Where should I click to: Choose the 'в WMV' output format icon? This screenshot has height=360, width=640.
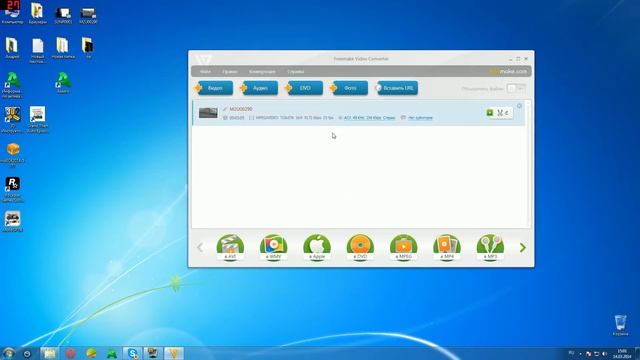pyautogui.click(x=273, y=247)
